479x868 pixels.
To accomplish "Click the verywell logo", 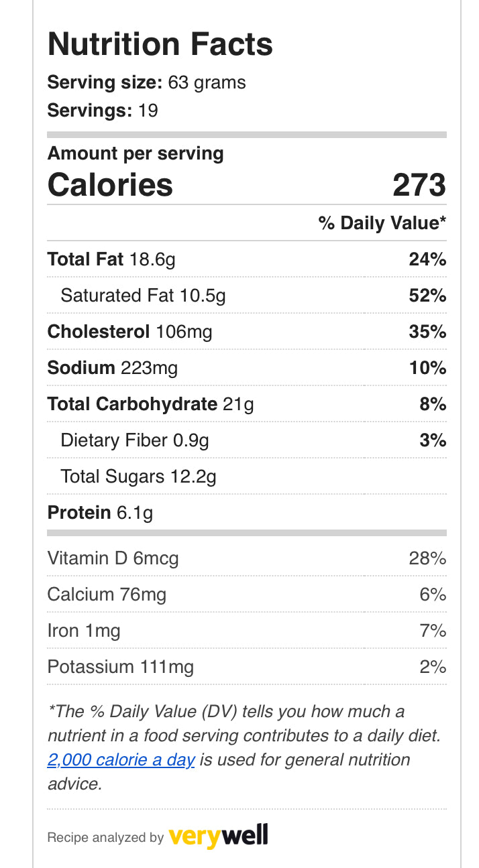I will tap(218, 836).
